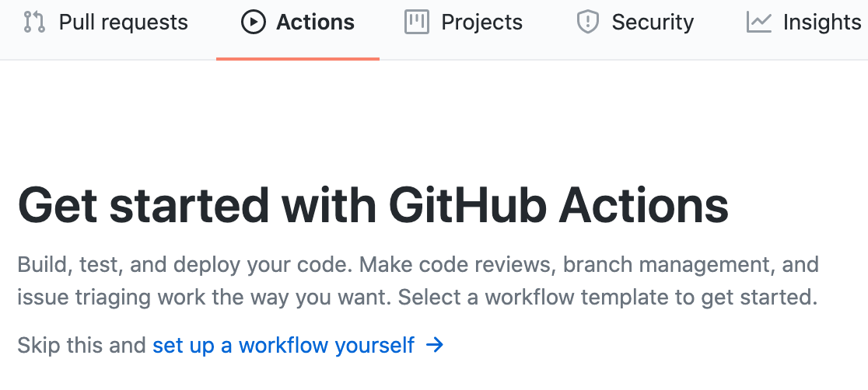Viewport: 868px width, 390px height.
Task: Click the Insights graph icon
Action: (x=758, y=23)
